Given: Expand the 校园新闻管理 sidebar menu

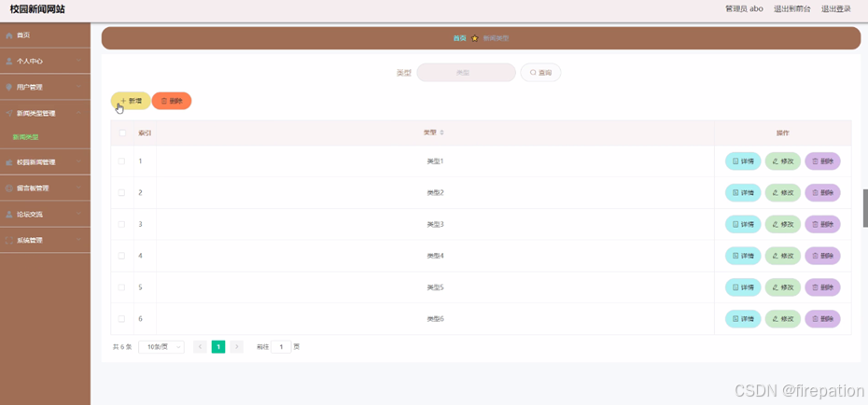Looking at the screenshot, I should (x=46, y=162).
